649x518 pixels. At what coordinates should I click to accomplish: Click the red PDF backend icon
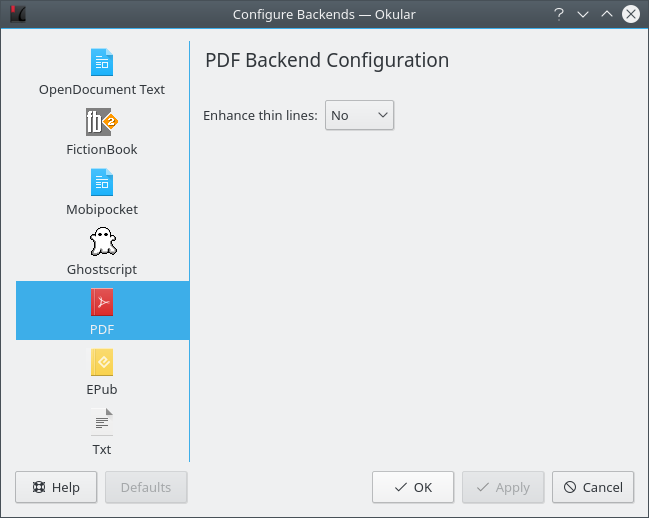point(102,303)
